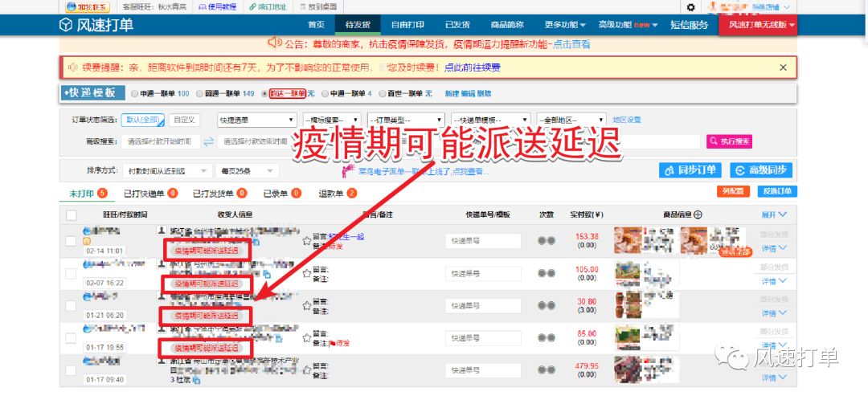Open the 旗标搜索 dropdown

click(x=332, y=120)
